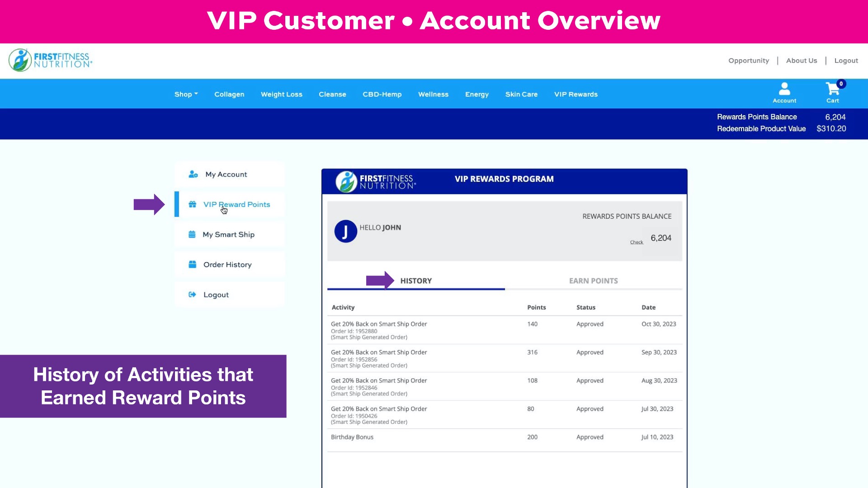The image size is (868, 488).
Task: Go to the Cleanse category
Action: (332, 94)
